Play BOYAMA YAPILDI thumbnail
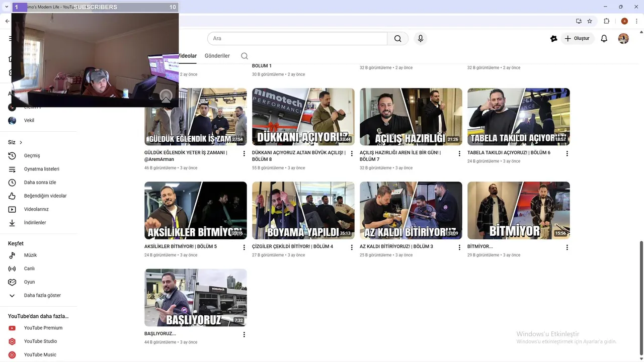Image resolution: width=644 pixels, height=362 pixels. pyautogui.click(x=303, y=211)
